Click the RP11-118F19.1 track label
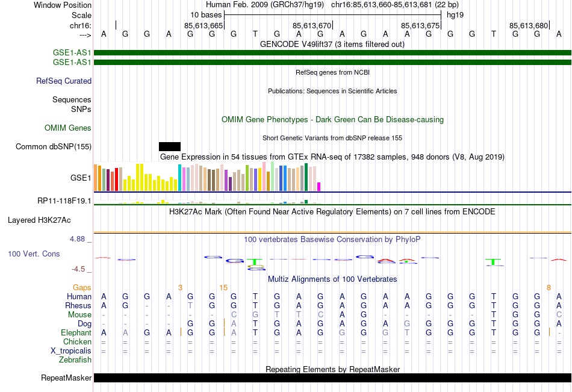 coord(64,201)
